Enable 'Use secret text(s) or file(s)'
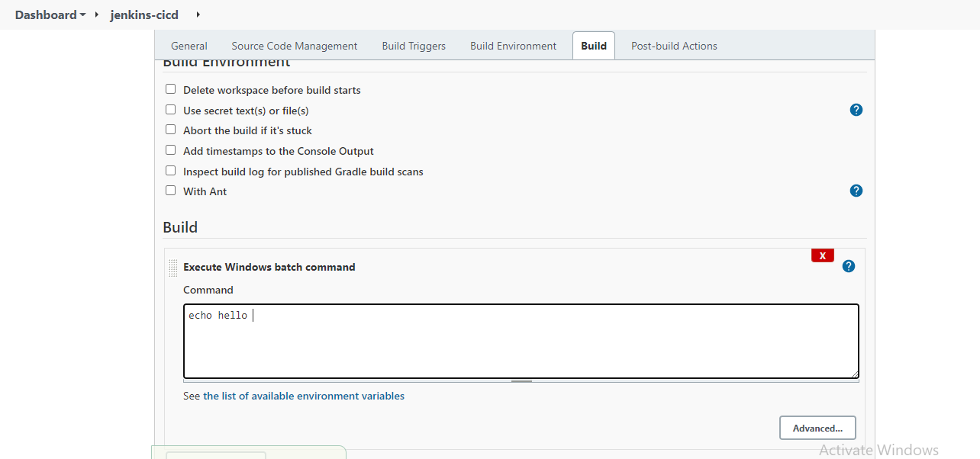This screenshot has width=980, height=459. click(x=170, y=109)
